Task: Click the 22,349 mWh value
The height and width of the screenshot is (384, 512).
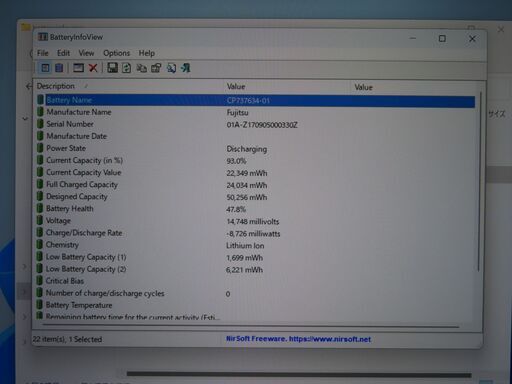Action: (247, 173)
